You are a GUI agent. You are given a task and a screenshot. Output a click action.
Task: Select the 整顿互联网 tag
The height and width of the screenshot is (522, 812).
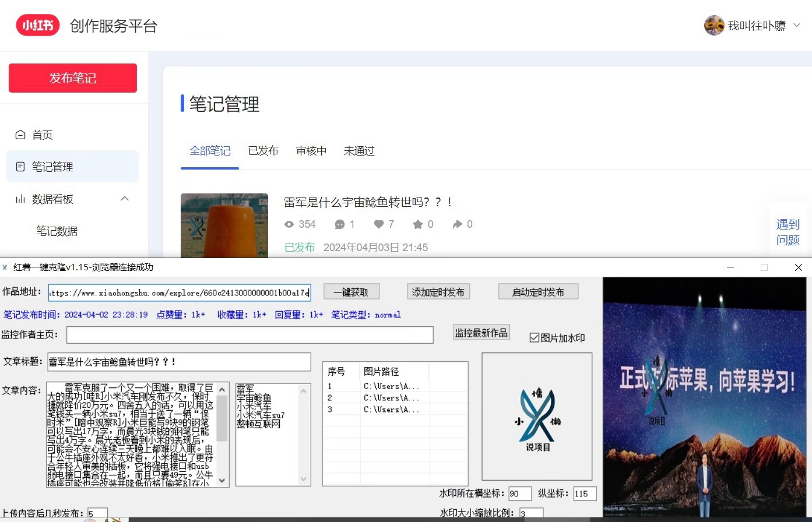[259, 424]
